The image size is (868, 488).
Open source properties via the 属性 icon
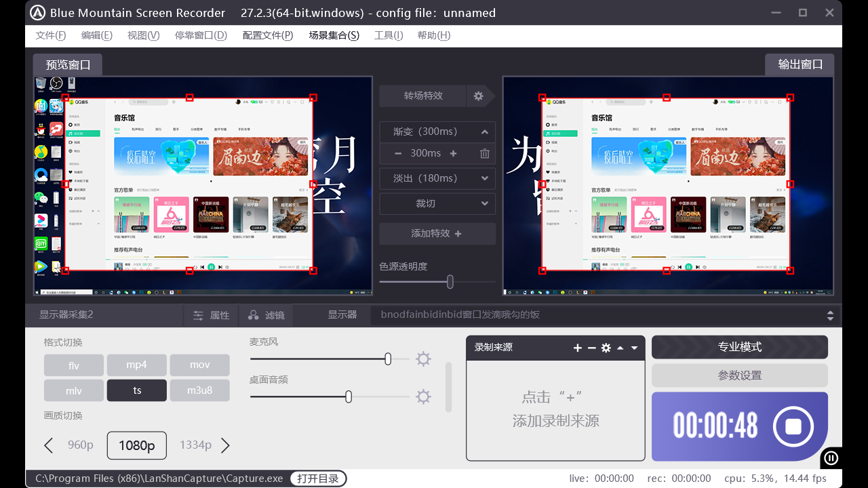[211, 314]
